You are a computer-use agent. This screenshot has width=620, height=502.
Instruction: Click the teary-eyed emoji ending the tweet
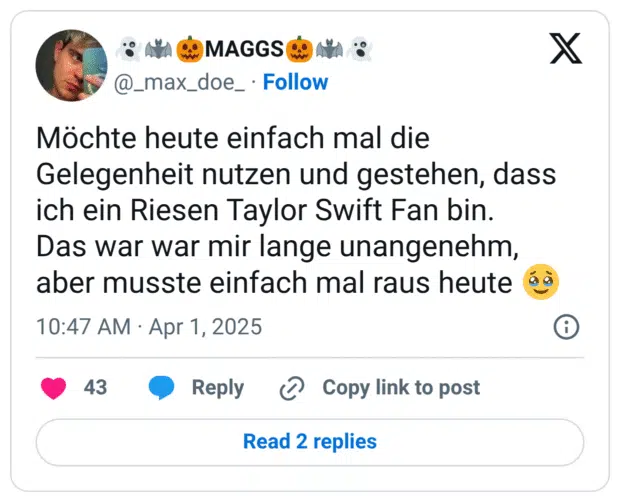pos(541,283)
